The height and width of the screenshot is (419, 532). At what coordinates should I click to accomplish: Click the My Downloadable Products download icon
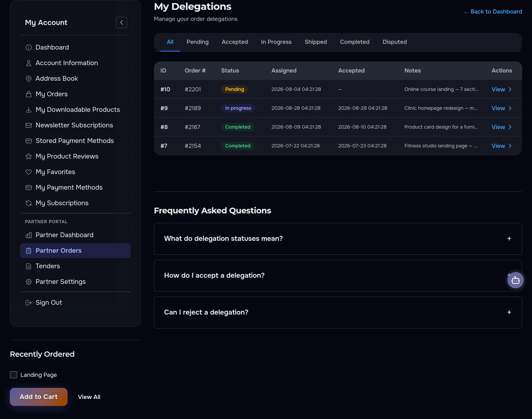click(x=29, y=110)
